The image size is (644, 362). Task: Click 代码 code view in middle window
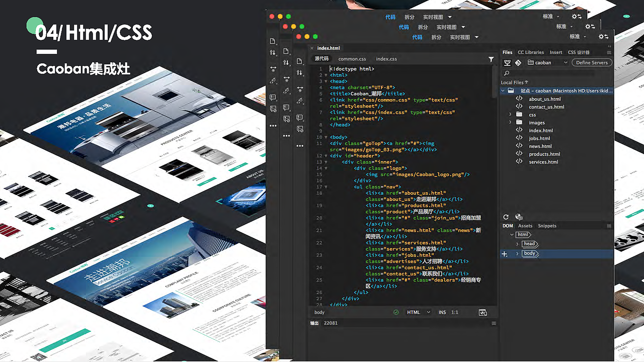(404, 27)
